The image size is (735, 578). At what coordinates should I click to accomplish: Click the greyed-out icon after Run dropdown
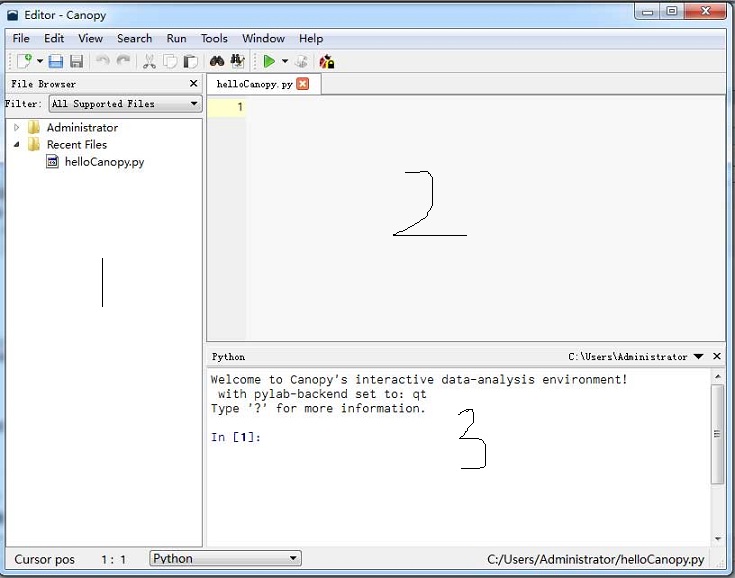301,61
